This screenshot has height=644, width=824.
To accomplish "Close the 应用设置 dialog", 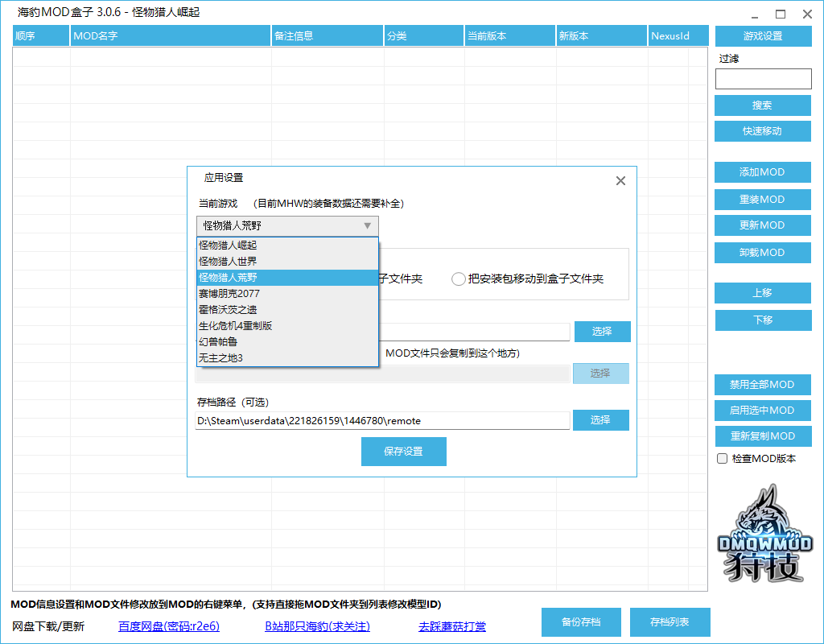I will tap(620, 181).
